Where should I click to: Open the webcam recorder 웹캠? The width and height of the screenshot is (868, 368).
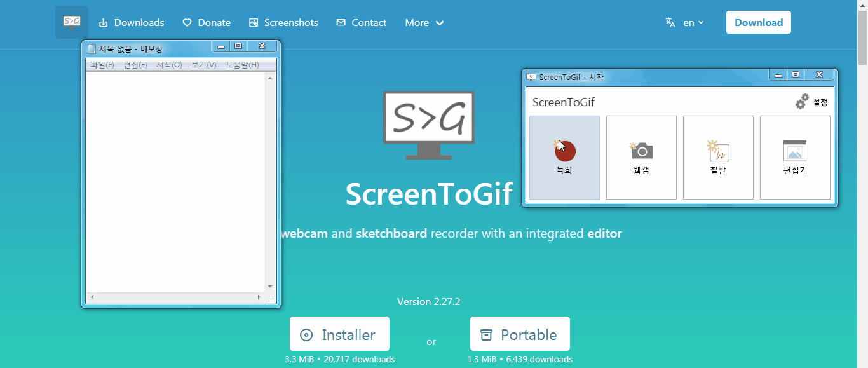click(641, 158)
